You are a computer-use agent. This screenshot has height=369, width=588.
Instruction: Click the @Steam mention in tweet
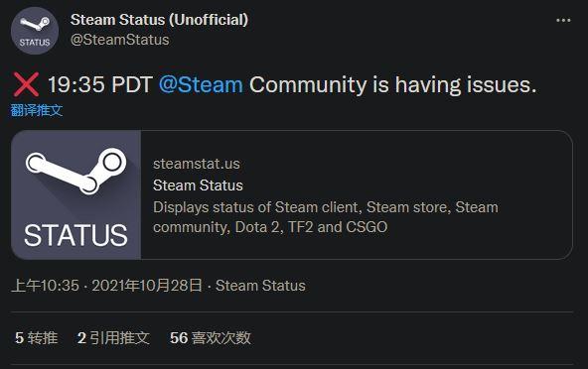click(201, 84)
